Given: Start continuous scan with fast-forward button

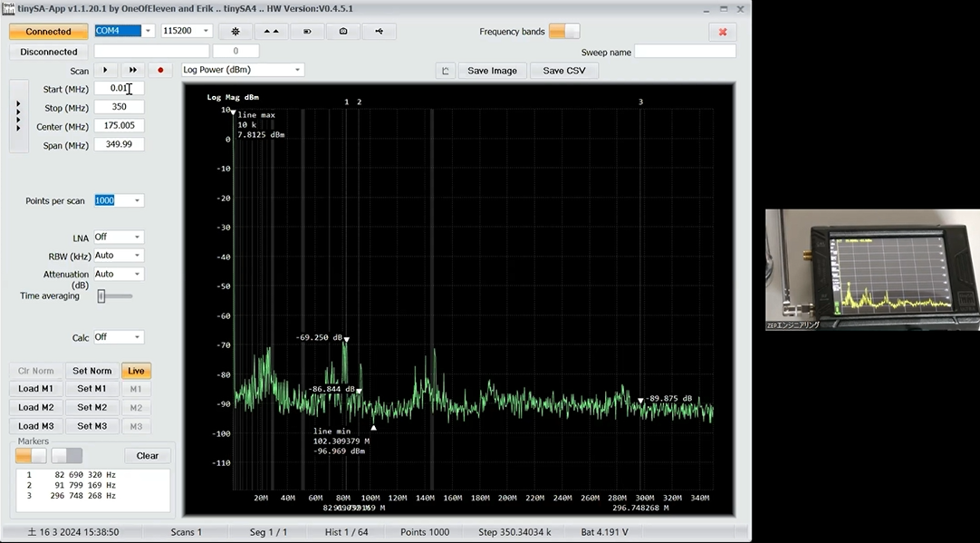Looking at the screenshot, I should coord(133,70).
